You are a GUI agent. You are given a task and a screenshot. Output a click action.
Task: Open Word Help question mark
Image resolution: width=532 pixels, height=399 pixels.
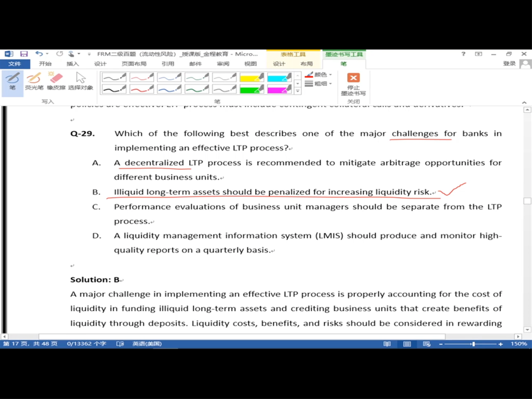pyautogui.click(x=463, y=54)
